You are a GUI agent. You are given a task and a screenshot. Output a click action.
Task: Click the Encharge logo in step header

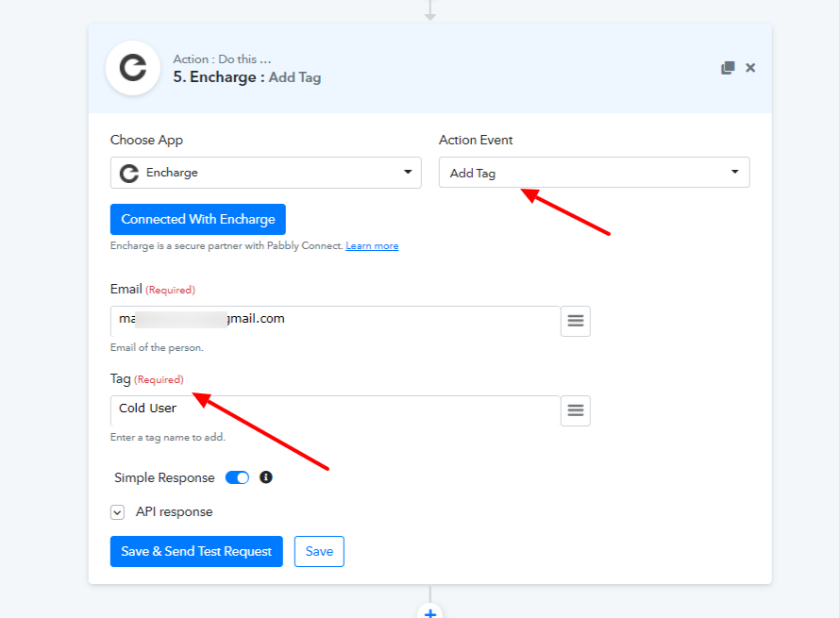pos(133,68)
